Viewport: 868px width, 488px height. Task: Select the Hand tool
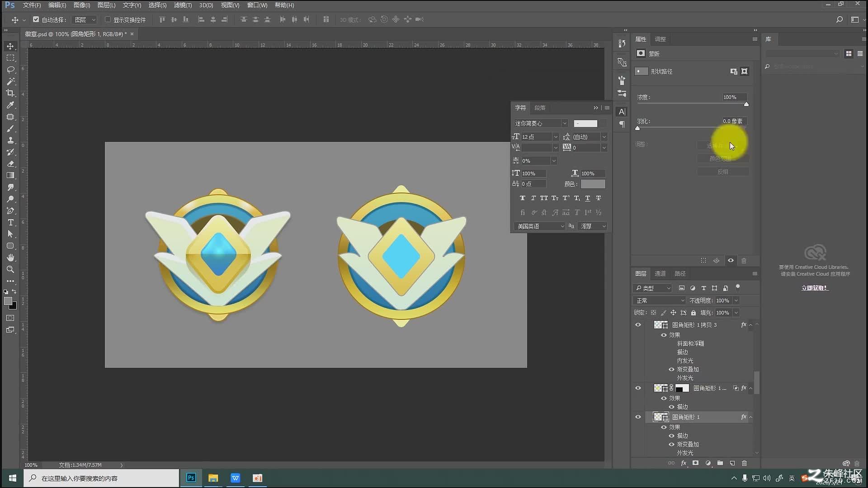point(10,258)
